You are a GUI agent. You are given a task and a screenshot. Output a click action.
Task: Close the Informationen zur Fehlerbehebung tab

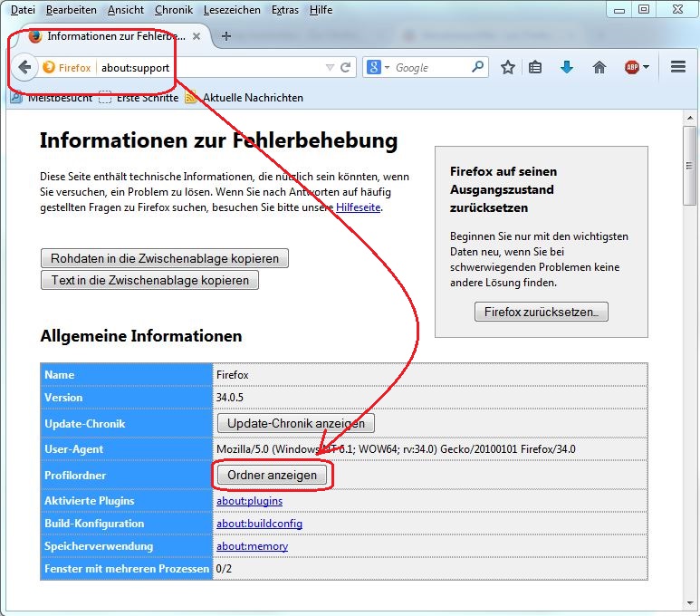(196, 36)
